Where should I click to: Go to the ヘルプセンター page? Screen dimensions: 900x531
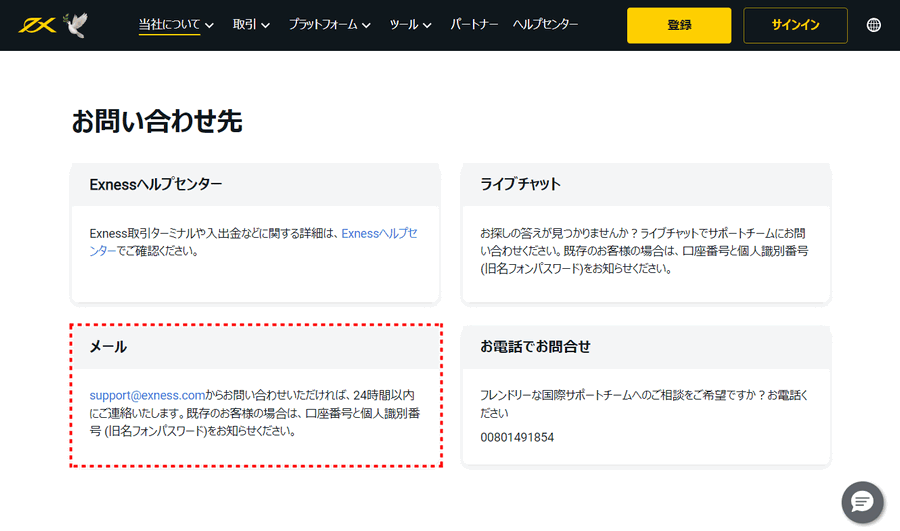[x=545, y=25]
